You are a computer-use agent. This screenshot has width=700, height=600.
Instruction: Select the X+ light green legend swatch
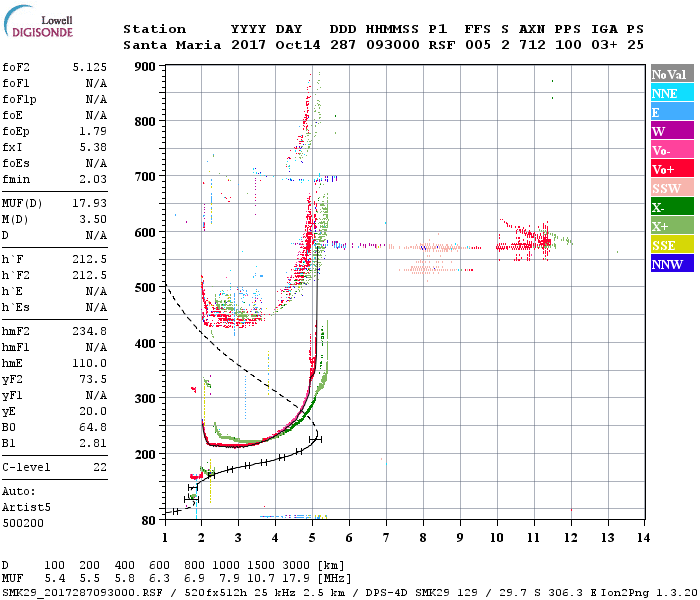672,226
